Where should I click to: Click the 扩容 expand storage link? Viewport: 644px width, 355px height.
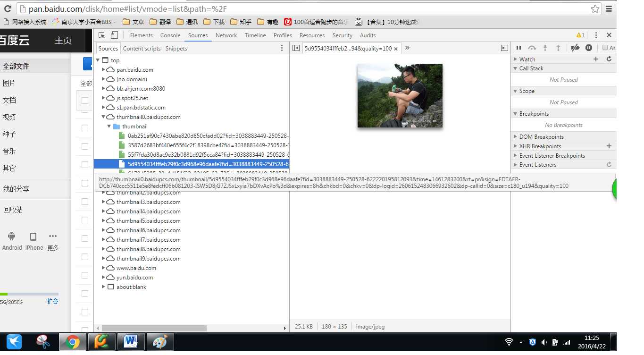point(53,301)
